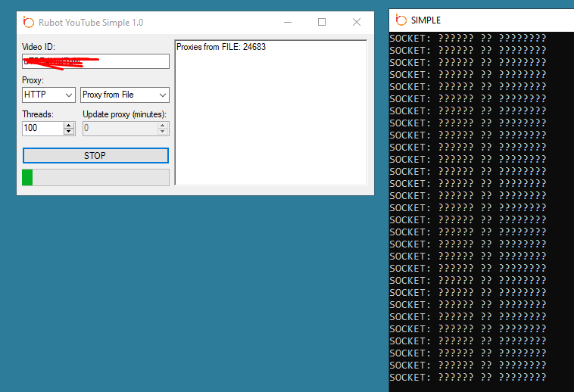Increase Threads with the up arrow
The image size is (574, 392).
pos(69,125)
